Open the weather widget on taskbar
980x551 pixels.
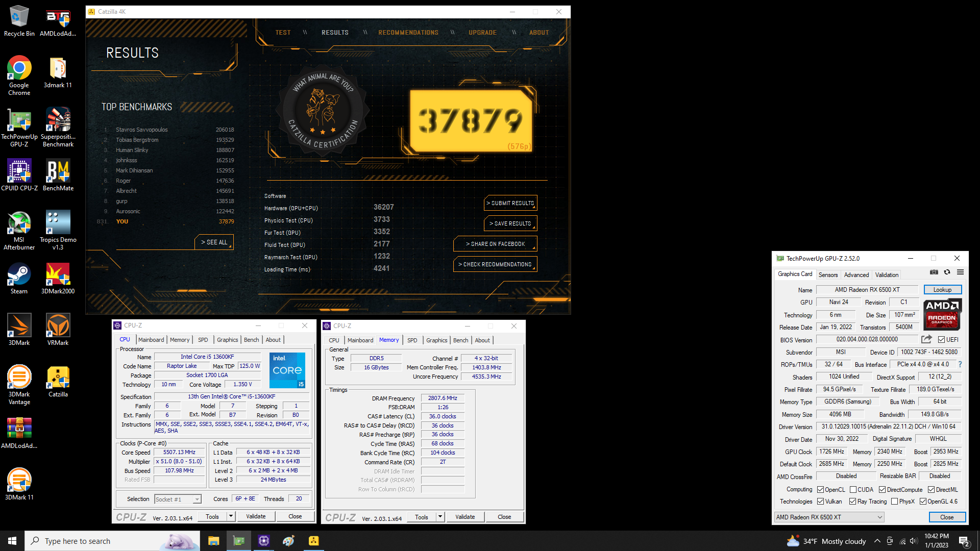tap(827, 541)
